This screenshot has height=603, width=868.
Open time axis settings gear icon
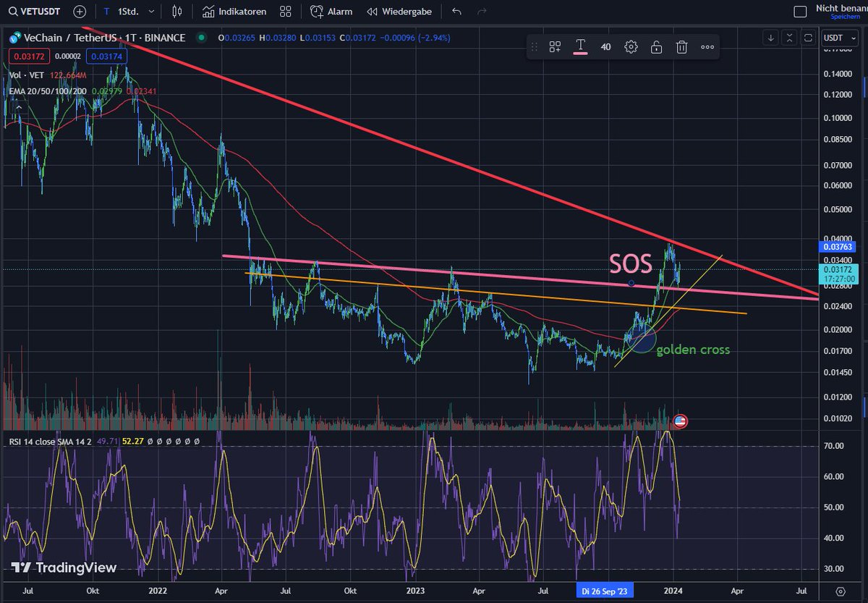pos(840,591)
